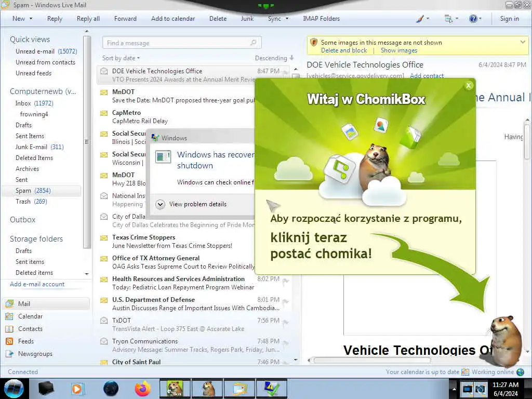Click Sign in button

tap(509, 19)
